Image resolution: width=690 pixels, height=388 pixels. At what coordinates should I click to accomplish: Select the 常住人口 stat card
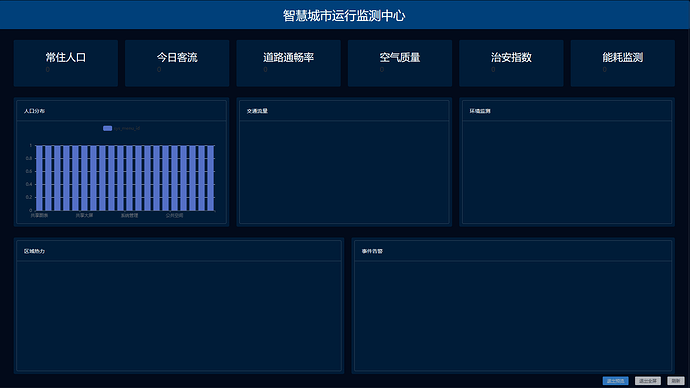[66, 63]
